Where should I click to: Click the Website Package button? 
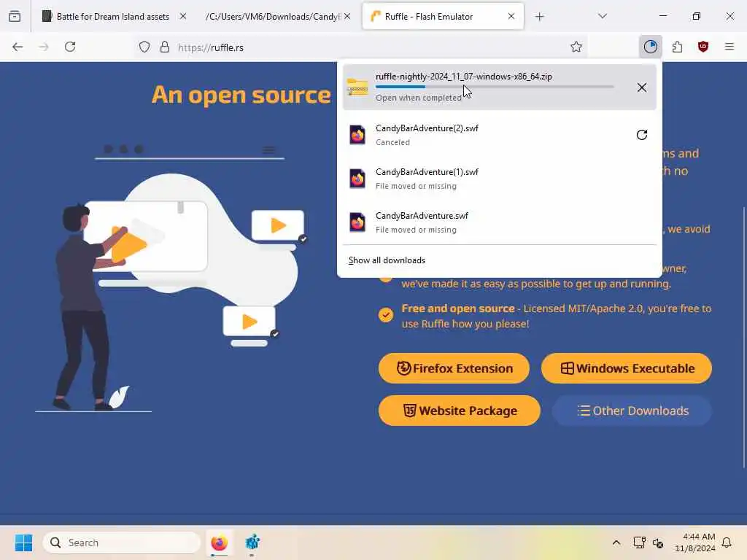pos(460,411)
